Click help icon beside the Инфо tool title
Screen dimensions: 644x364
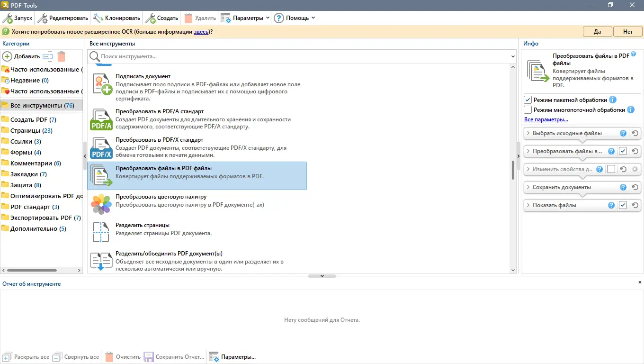(634, 55)
